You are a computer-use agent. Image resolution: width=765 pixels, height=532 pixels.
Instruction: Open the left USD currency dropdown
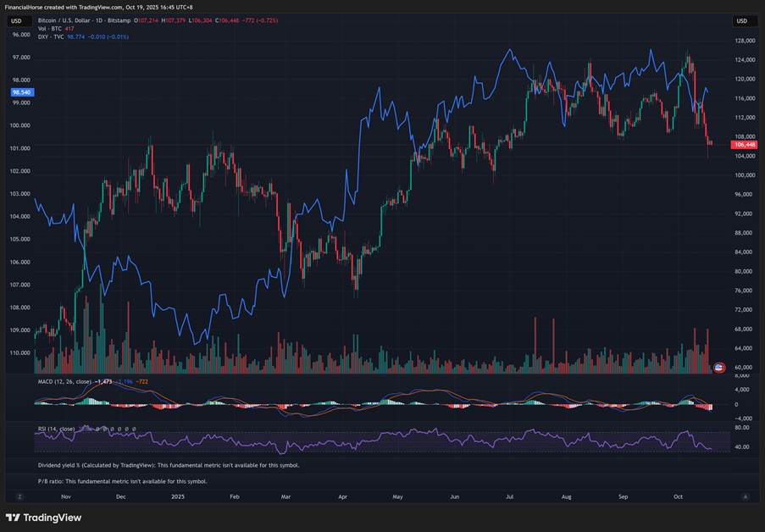[16, 20]
